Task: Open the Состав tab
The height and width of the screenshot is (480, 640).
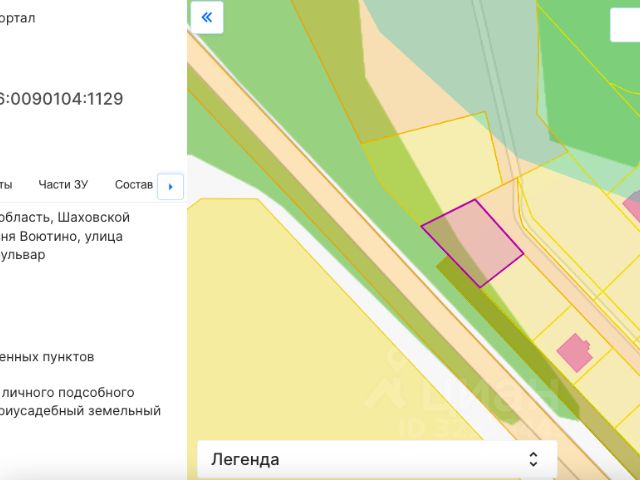Action: click(134, 184)
